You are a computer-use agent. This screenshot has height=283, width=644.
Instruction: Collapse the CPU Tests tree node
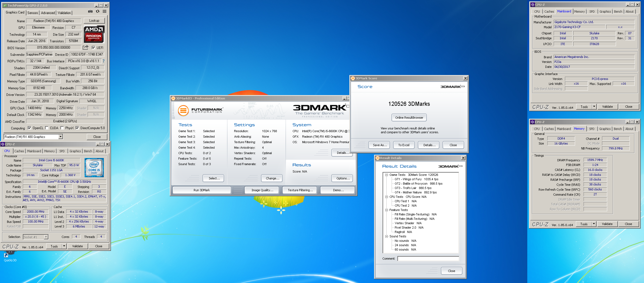386,197
